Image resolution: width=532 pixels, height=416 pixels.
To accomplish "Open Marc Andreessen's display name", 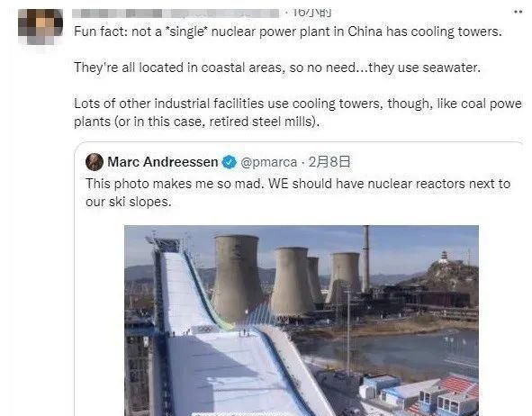I will tap(163, 162).
